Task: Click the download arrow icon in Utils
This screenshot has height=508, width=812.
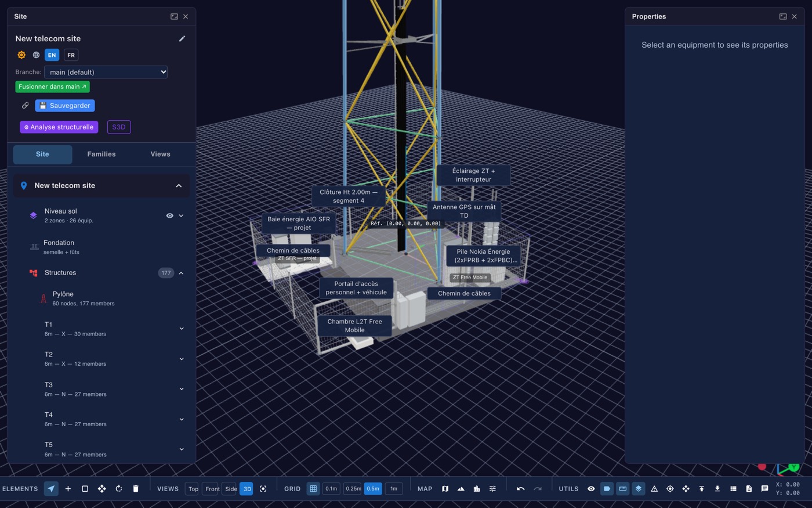Action: tap(717, 489)
